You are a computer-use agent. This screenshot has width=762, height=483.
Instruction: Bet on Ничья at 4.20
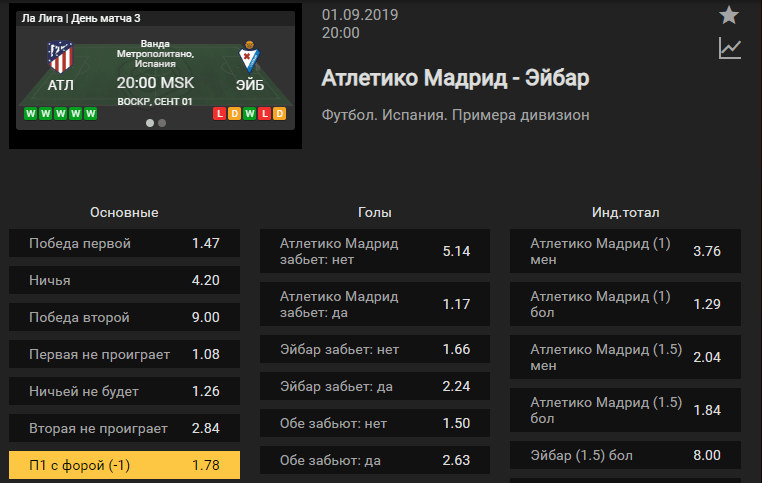(124, 280)
